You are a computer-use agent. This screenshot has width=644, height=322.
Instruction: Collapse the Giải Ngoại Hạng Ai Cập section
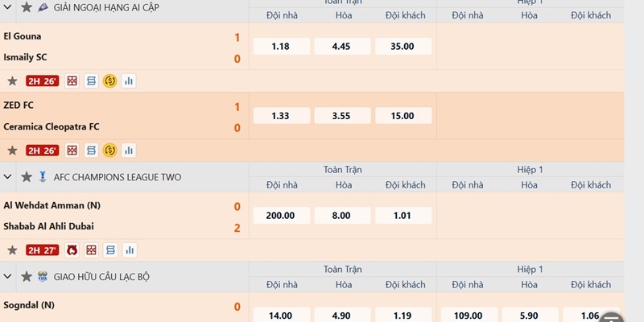click(7, 7)
